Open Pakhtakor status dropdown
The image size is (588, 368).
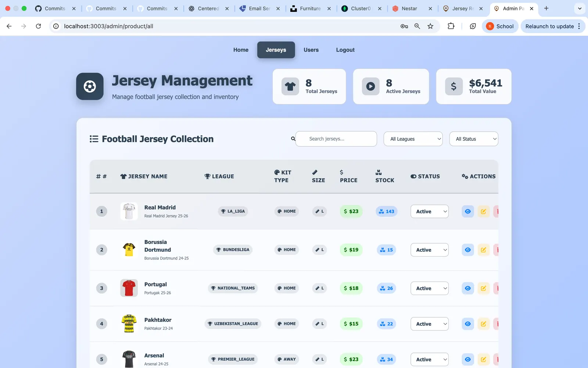point(430,324)
